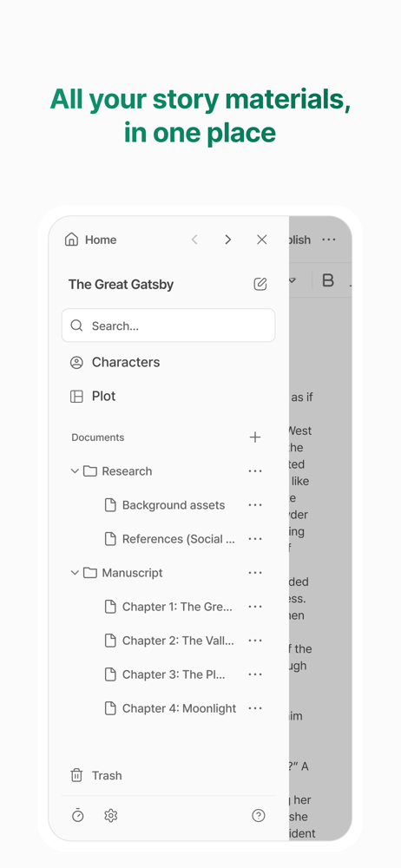Collapse the Research folder
The width and height of the screenshot is (401, 868).
[x=75, y=471]
